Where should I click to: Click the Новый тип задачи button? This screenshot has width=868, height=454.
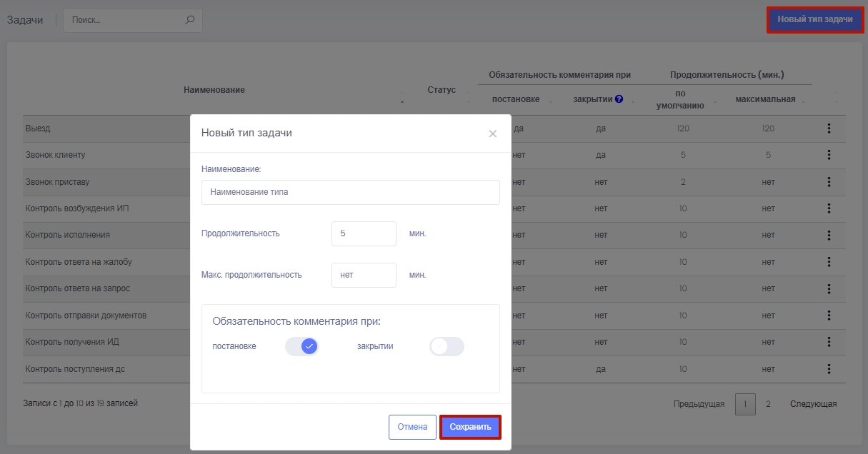coord(814,20)
